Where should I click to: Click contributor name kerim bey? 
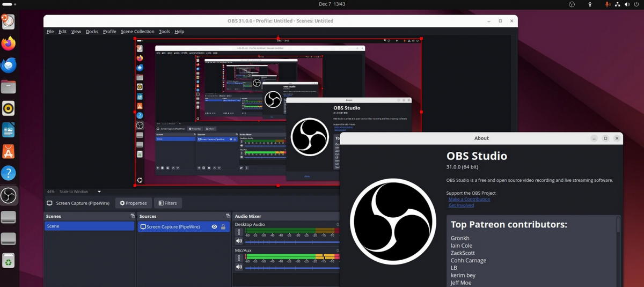pyautogui.click(x=463, y=275)
